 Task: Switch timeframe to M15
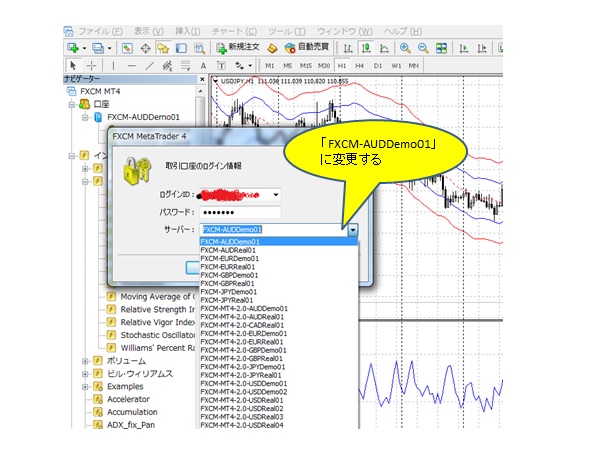[x=306, y=66]
